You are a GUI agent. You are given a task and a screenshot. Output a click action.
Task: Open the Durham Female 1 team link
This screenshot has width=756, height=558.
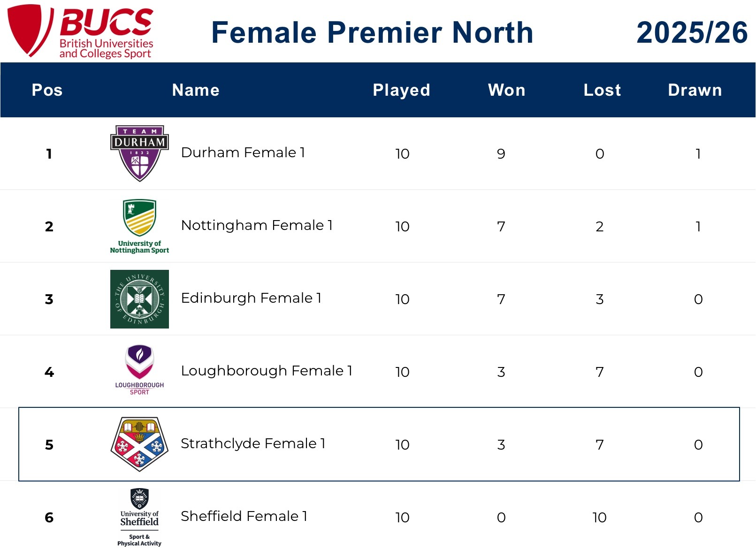243,153
